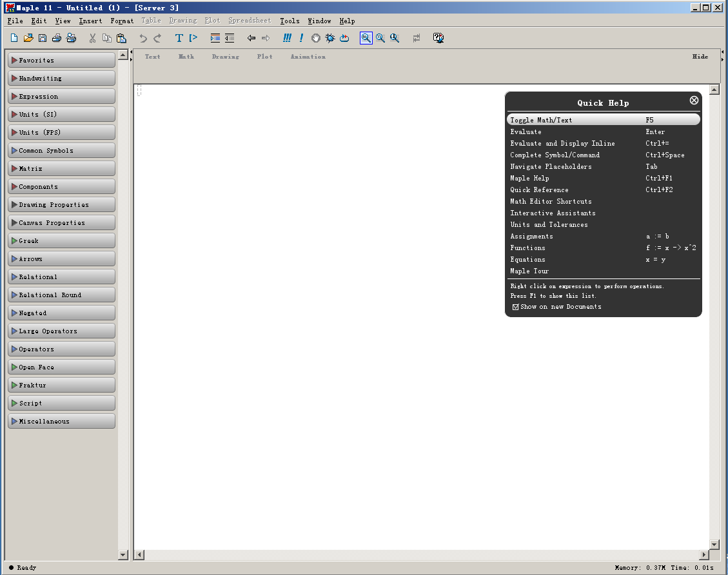Redo the last action
The width and height of the screenshot is (728, 575).
click(x=157, y=38)
